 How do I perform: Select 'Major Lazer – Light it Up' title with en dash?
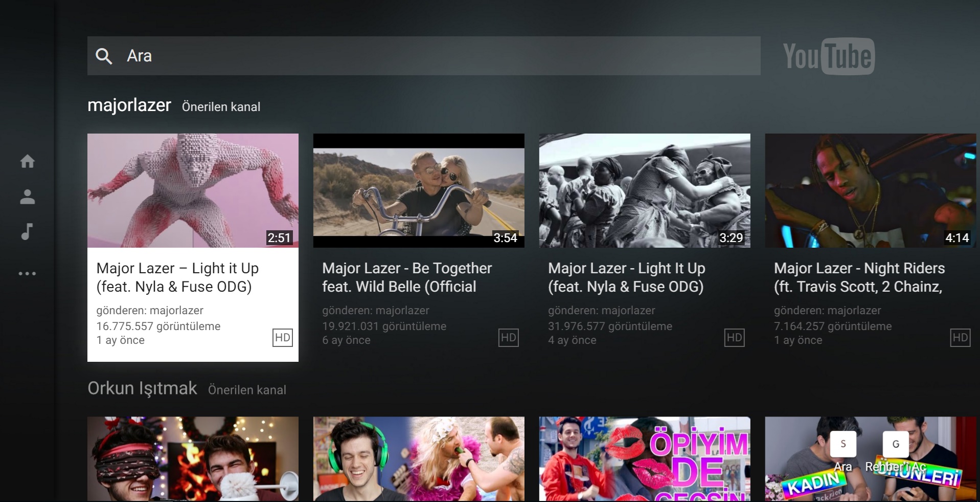click(178, 277)
